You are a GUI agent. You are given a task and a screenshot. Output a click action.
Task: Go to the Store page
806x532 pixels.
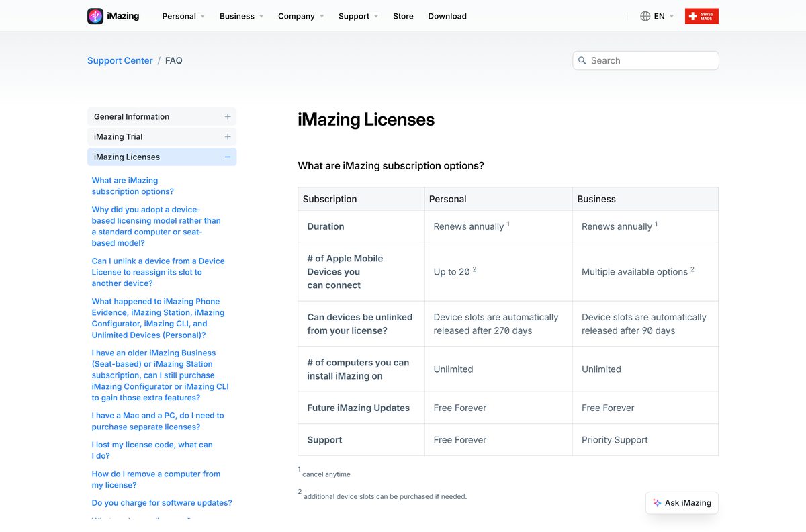[x=403, y=16]
